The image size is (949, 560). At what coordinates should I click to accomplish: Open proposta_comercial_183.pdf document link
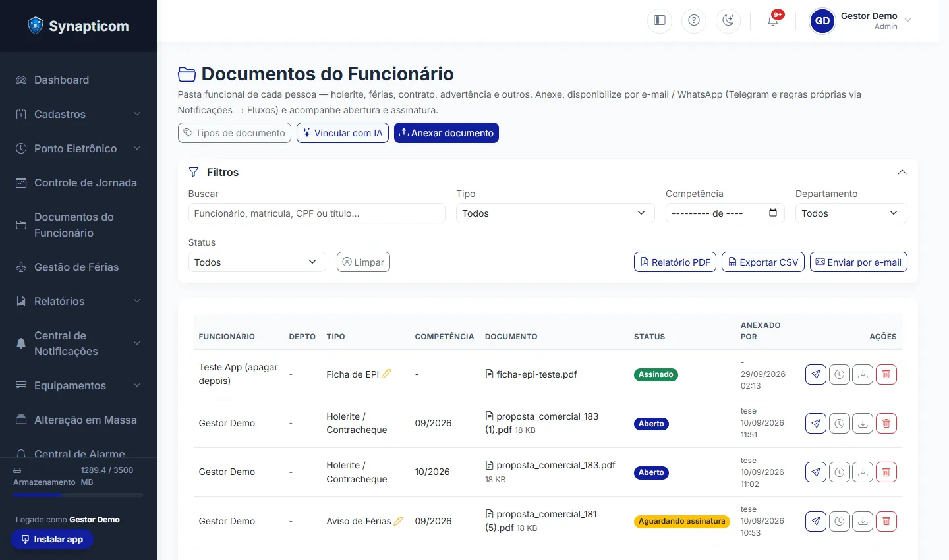[550, 465]
